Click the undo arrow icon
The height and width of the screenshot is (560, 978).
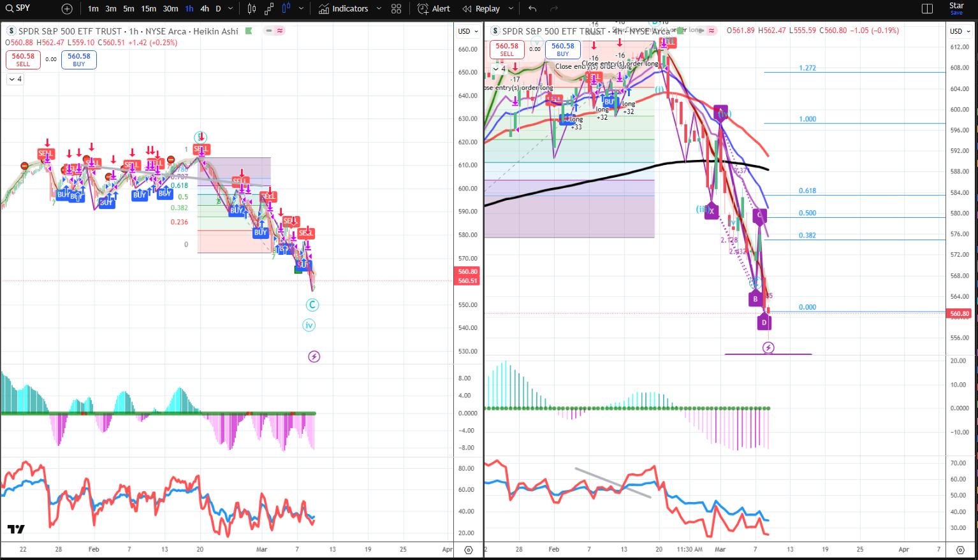click(532, 9)
